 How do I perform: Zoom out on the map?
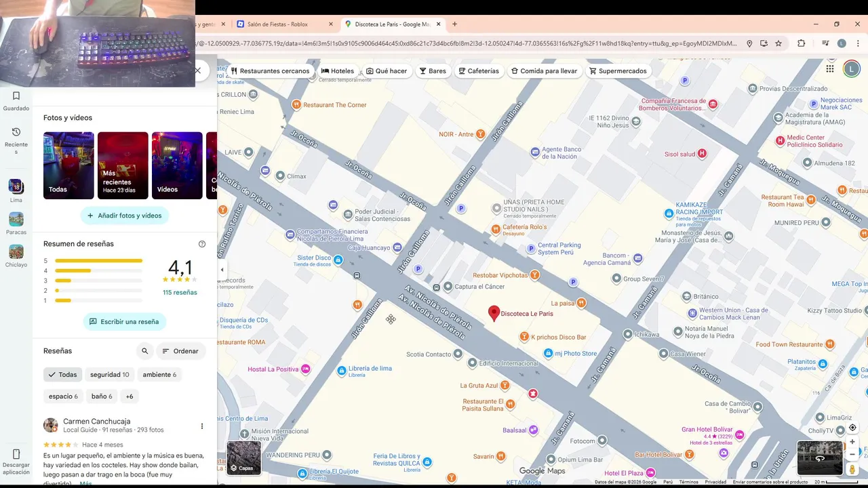852,455
